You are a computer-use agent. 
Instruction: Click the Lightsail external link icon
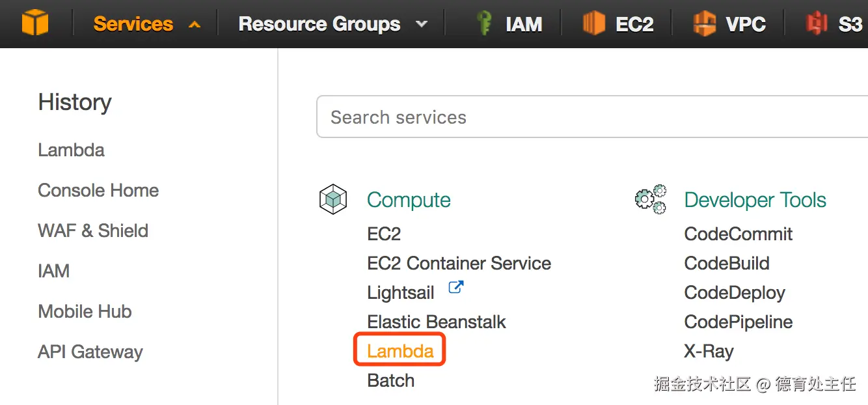coord(456,287)
